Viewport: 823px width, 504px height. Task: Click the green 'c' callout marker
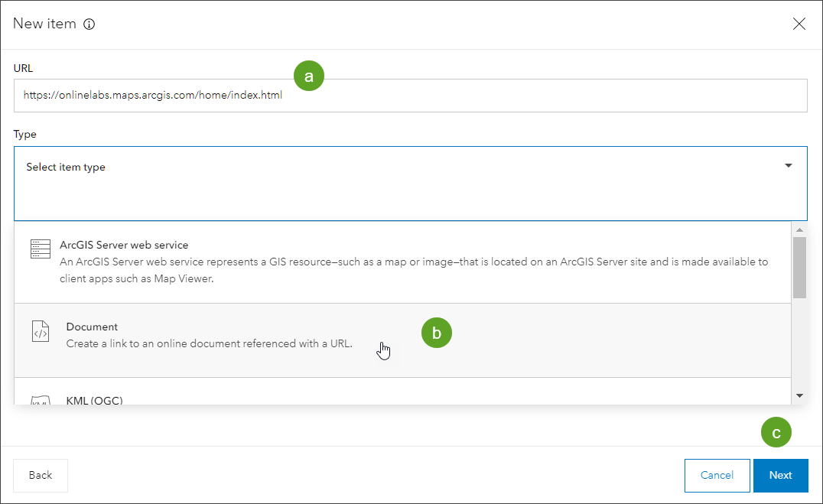pyautogui.click(x=776, y=433)
